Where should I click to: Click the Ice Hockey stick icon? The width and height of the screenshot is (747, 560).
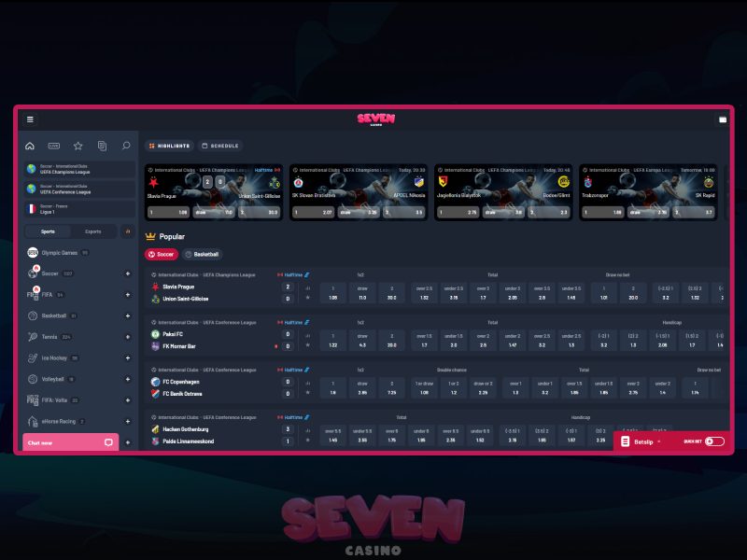tap(33, 357)
